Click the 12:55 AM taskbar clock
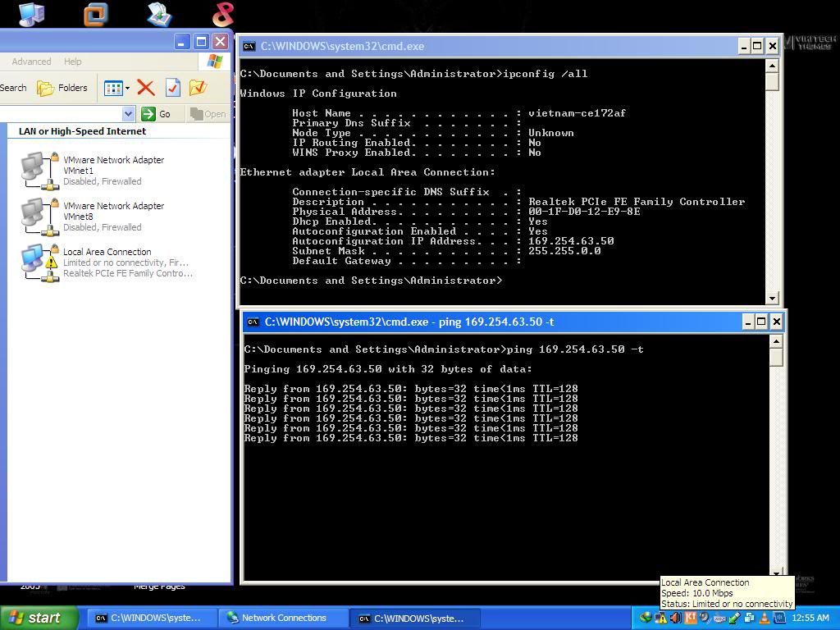 click(810, 618)
